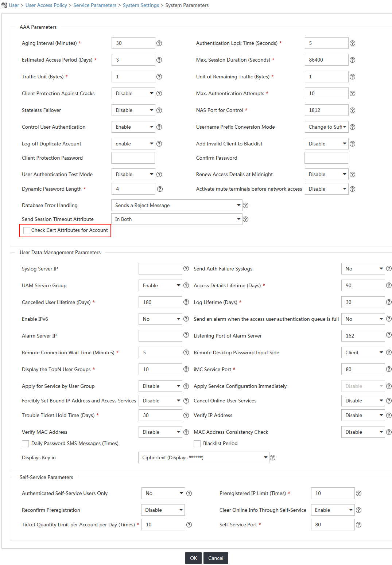Click help icon for Displays Key in
The image size is (392, 565).
tap(272, 457)
